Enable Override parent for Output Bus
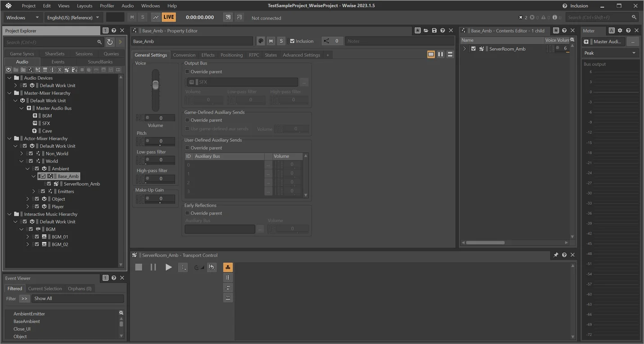This screenshot has width=644, height=344. coord(187,71)
